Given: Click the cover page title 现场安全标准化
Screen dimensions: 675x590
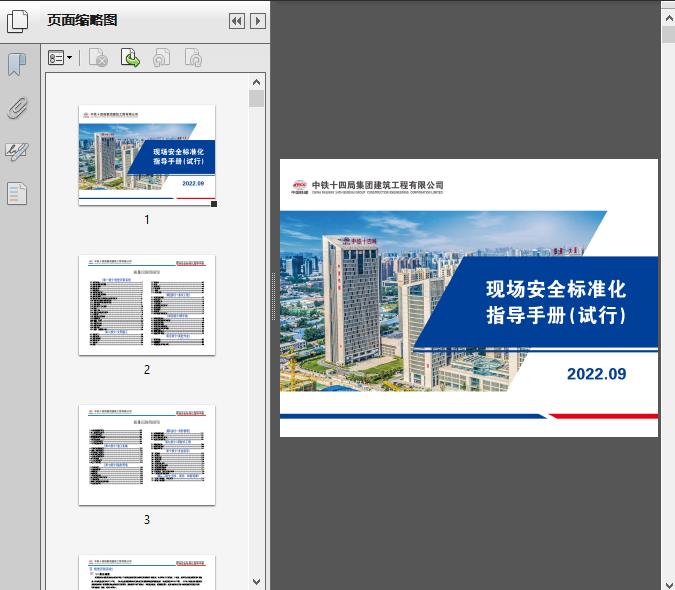Looking at the screenshot, I should (x=556, y=289).
